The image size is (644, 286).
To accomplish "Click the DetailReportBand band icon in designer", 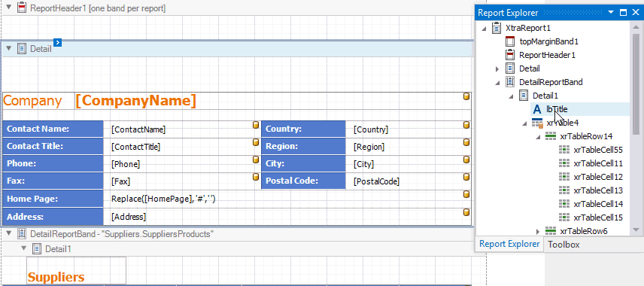I will 22,234.
